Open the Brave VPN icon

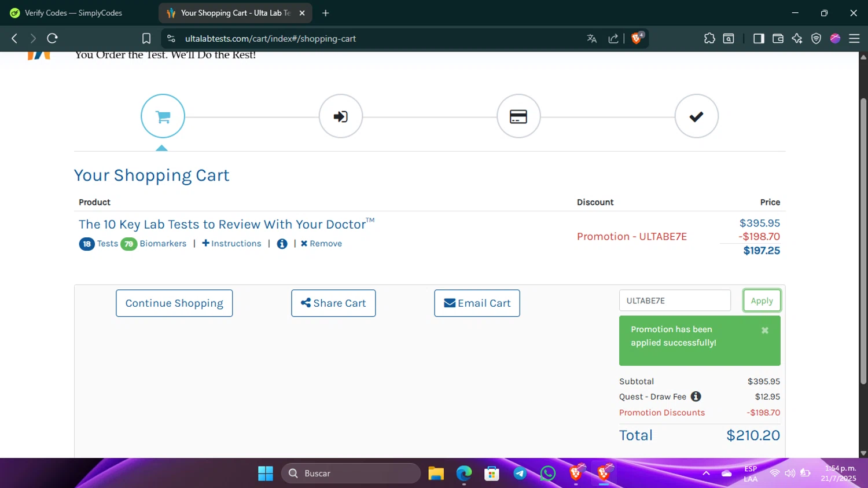pyautogui.click(x=816, y=38)
